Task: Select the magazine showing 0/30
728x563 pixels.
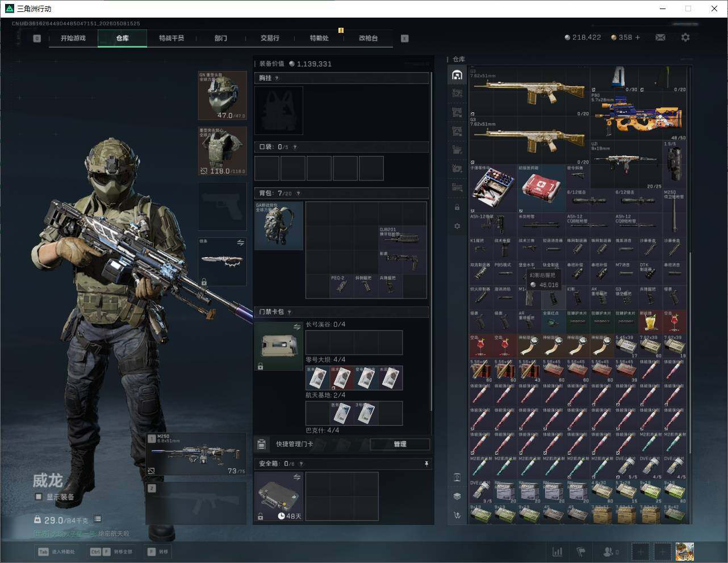Action: pos(614,79)
